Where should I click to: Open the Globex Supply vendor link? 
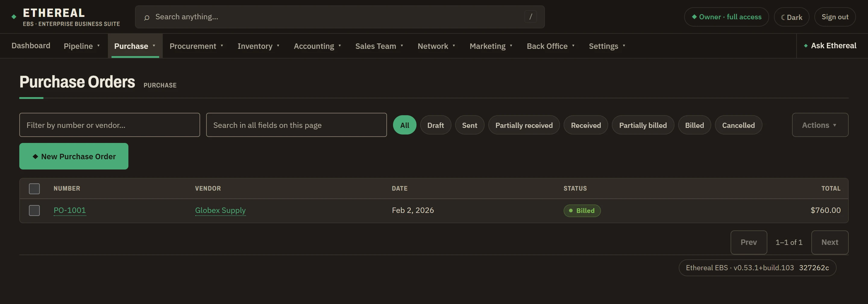(220, 210)
